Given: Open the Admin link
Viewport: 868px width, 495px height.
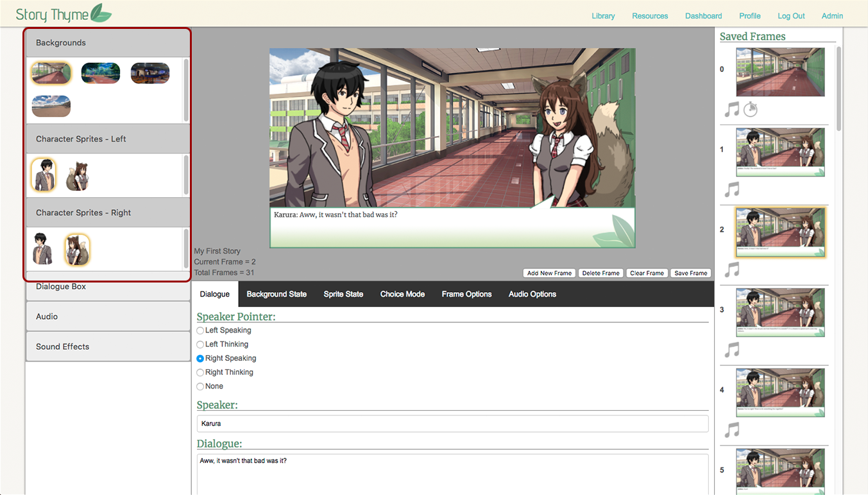Looking at the screenshot, I should pyautogui.click(x=833, y=16).
